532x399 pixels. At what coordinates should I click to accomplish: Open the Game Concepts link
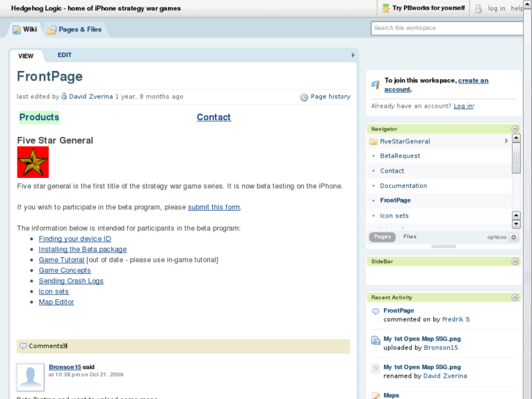65,270
